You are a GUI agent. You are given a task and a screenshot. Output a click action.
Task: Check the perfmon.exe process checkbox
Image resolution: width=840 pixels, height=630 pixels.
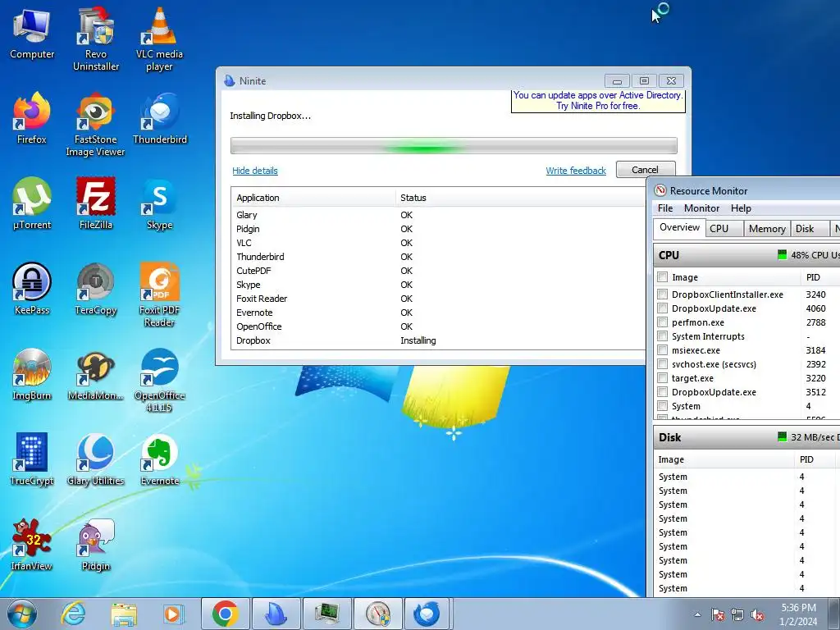tap(663, 322)
